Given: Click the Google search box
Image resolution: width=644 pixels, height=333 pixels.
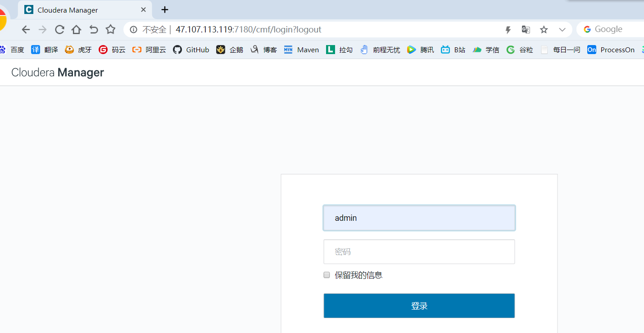Looking at the screenshot, I should point(610,29).
